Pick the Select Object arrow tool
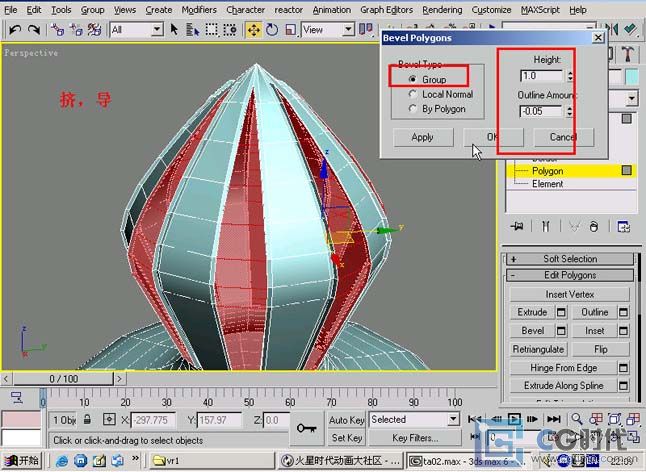The height and width of the screenshot is (472, 646). 174,30
